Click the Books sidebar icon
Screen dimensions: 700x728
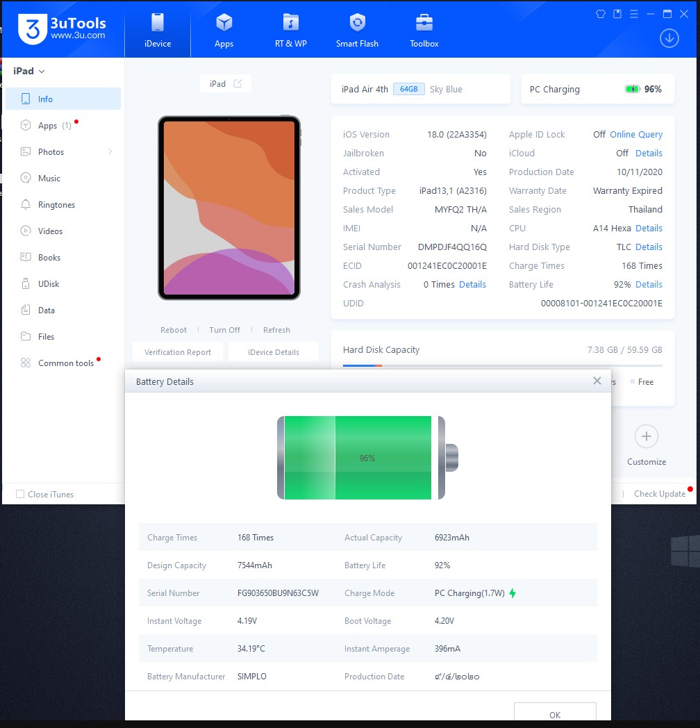26,257
